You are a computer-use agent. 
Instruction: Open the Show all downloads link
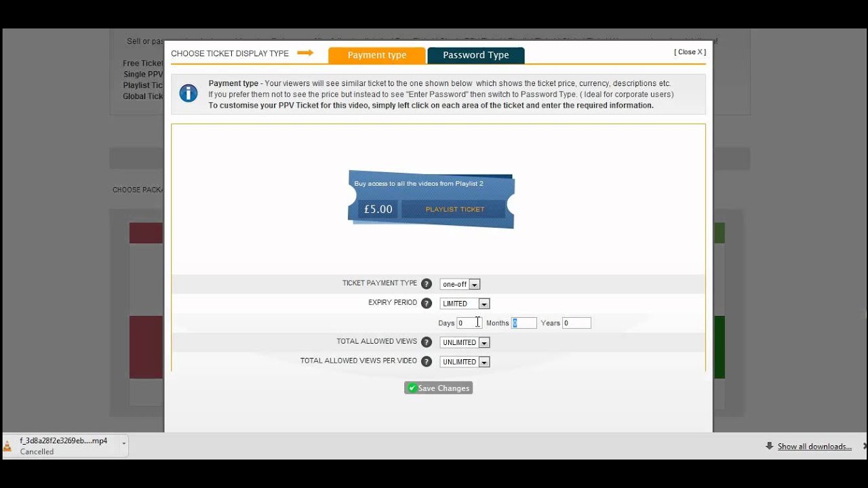pos(814,447)
